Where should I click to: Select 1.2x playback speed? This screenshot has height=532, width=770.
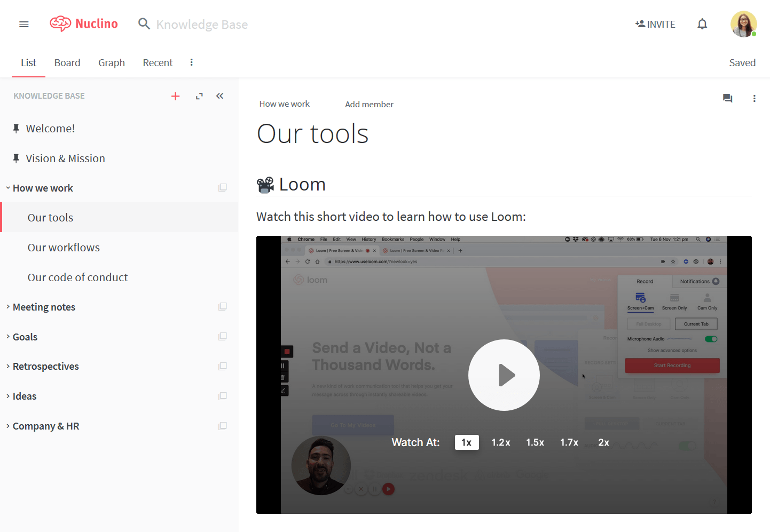tap(501, 442)
